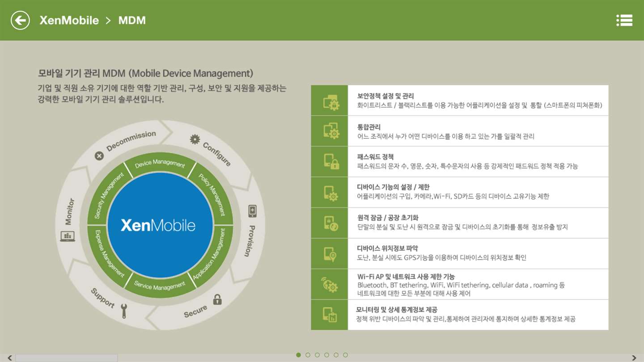Click the horizontal scrollbar thumb
The image size is (644, 362).
tap(67, 358)
